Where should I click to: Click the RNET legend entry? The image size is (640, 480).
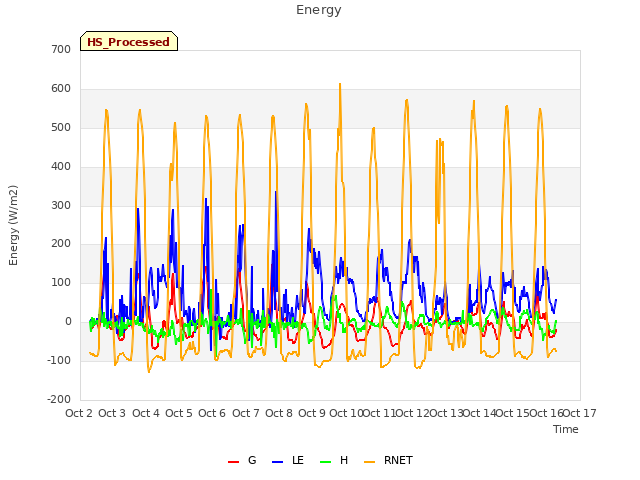pos(388,460)
